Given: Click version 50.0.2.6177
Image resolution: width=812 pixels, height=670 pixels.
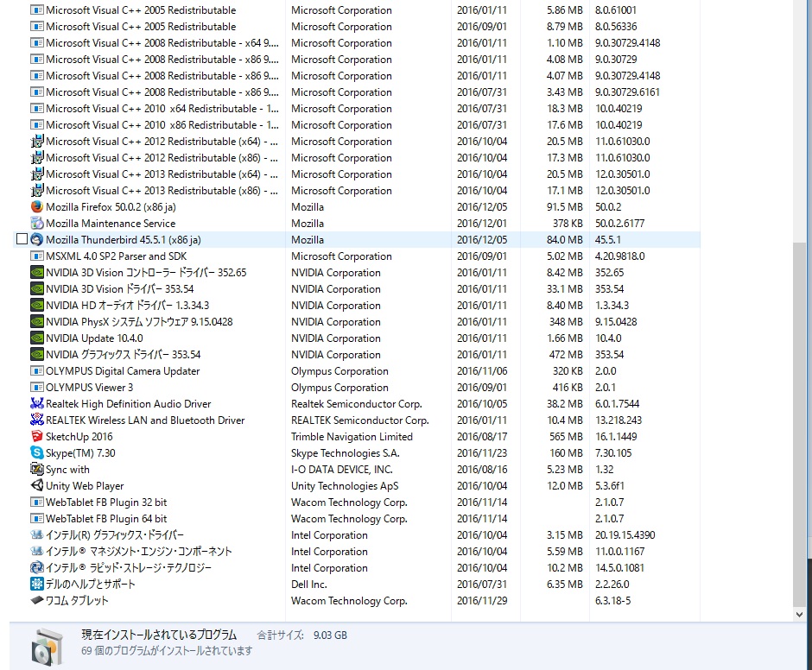Looking at the screenshot, I should (619, 223).
